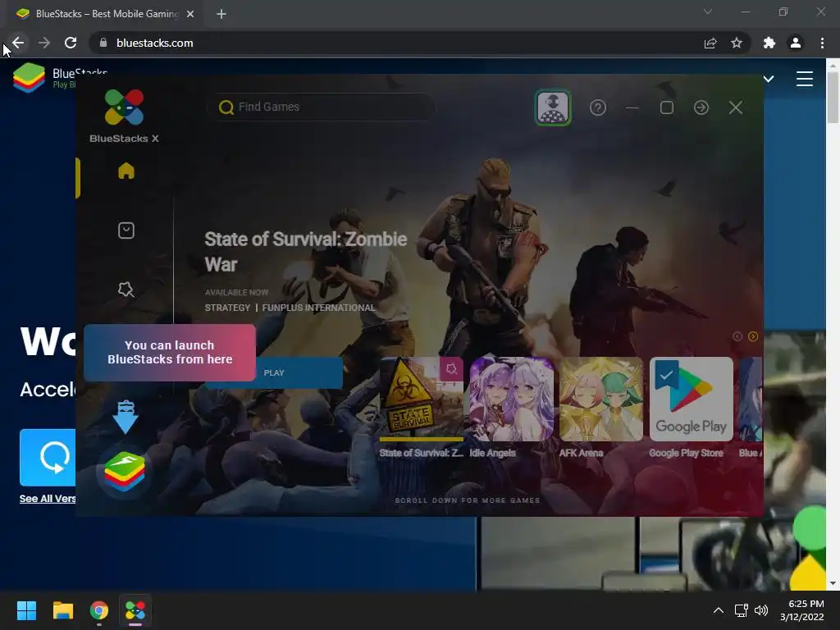Go back in Chrome
The width and height of the screenshot is (840, 630).
coord(18,43)
